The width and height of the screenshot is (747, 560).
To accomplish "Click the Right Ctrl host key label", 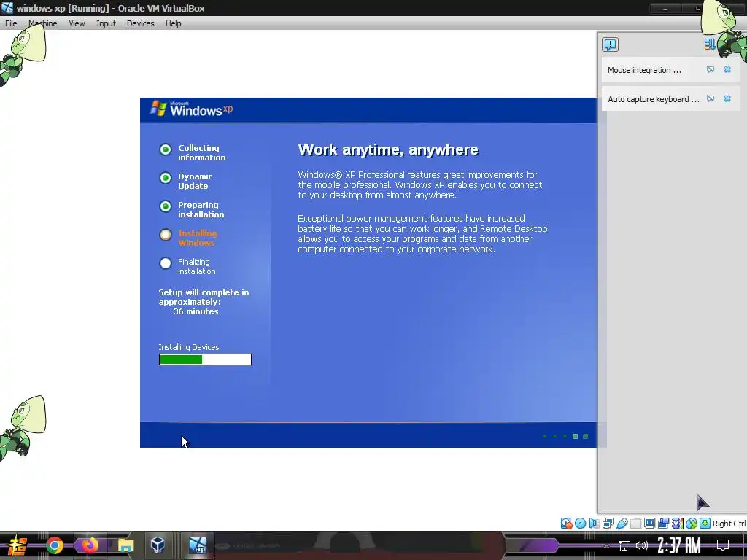I will [x=729, y=524].
